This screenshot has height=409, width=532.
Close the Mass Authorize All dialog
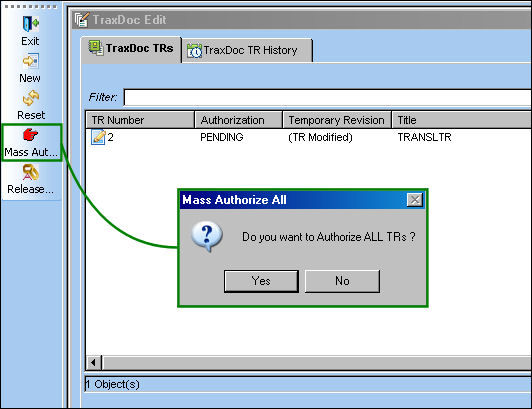click(415, 200)
